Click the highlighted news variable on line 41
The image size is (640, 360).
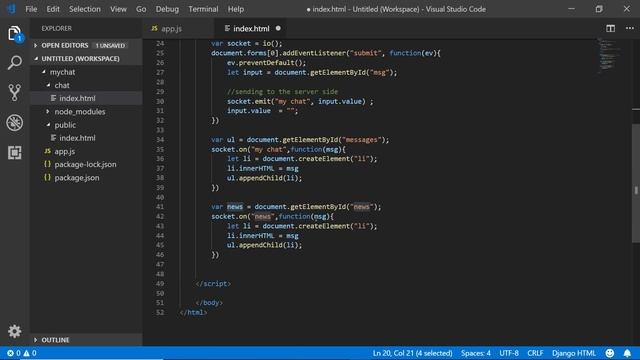tap(235, 207)
